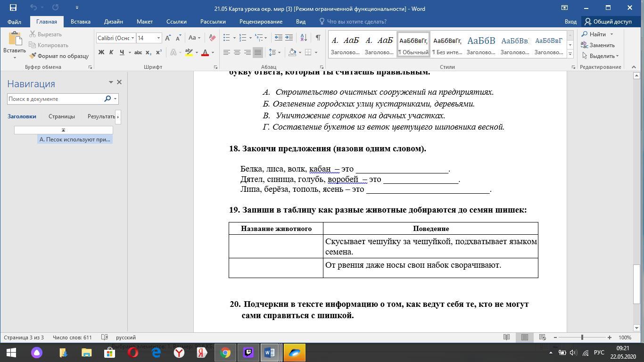644x362 pixels.
Task: Toggle Print Layout view in status bar
Action: [524, 337]
